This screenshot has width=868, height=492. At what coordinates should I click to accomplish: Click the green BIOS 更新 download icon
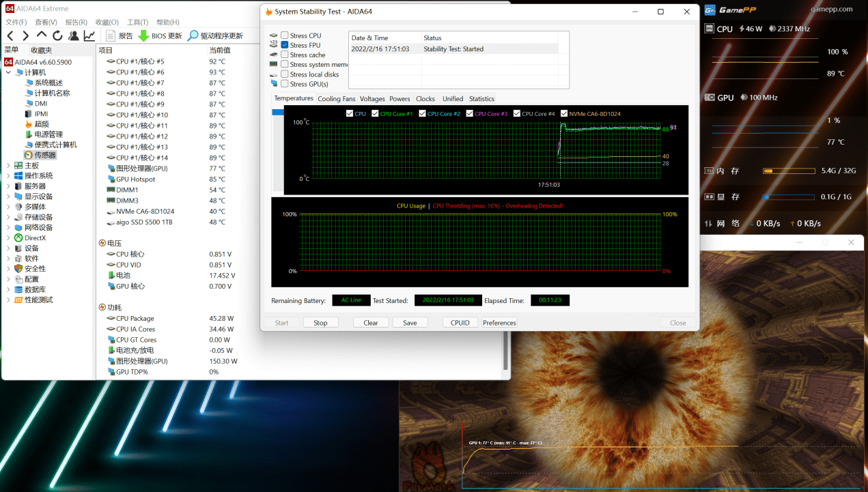click(x=142, y=35)
